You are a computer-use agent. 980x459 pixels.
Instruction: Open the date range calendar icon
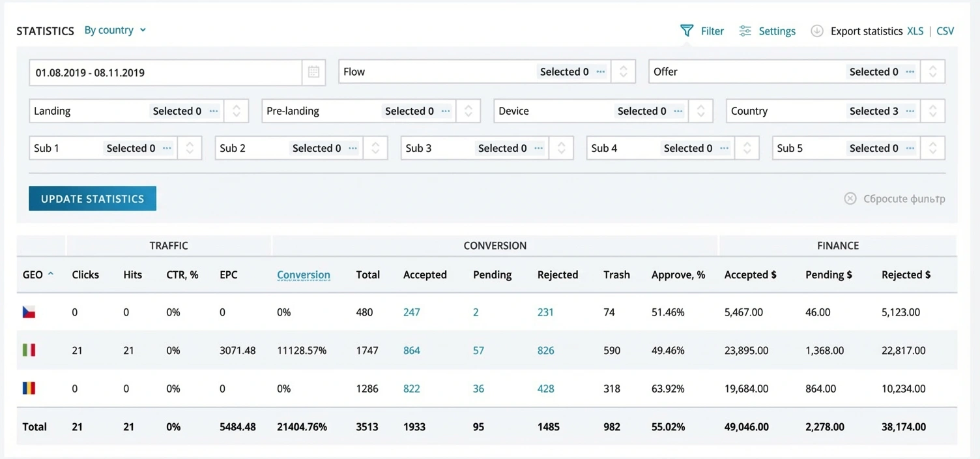(x=313, y=72)
